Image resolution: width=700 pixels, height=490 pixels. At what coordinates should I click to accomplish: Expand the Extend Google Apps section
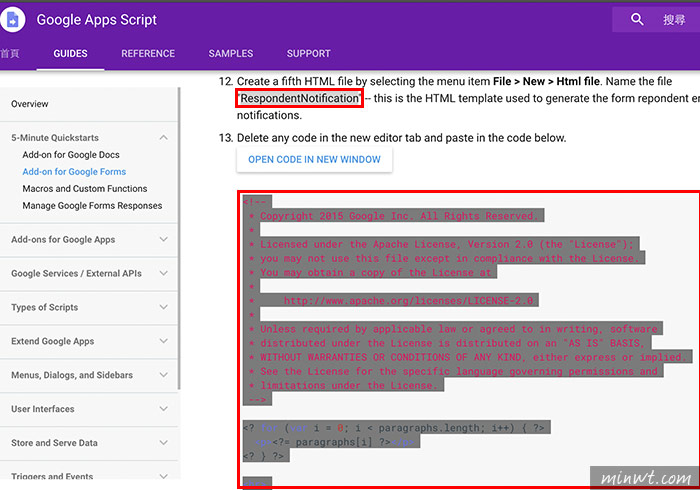point(163,341)
